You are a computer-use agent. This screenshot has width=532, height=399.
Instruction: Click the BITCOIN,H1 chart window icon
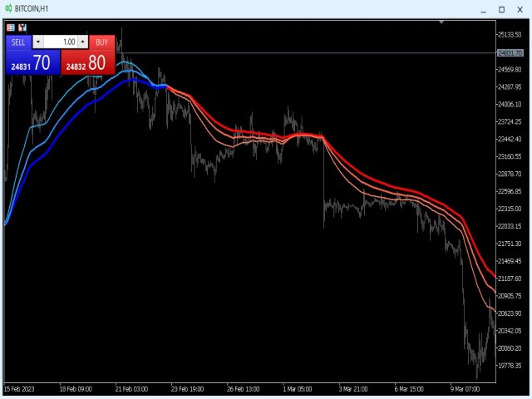(8, 8)
